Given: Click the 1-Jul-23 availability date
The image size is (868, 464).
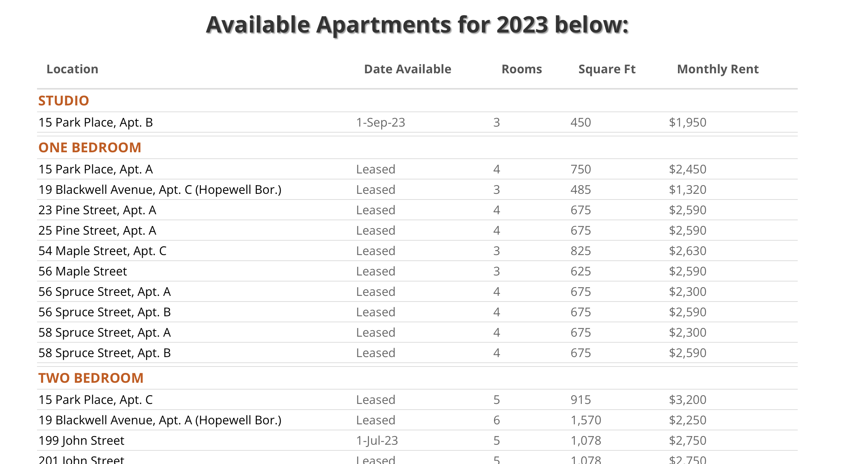Looking at the screenshot, I should tap(377, 441).
